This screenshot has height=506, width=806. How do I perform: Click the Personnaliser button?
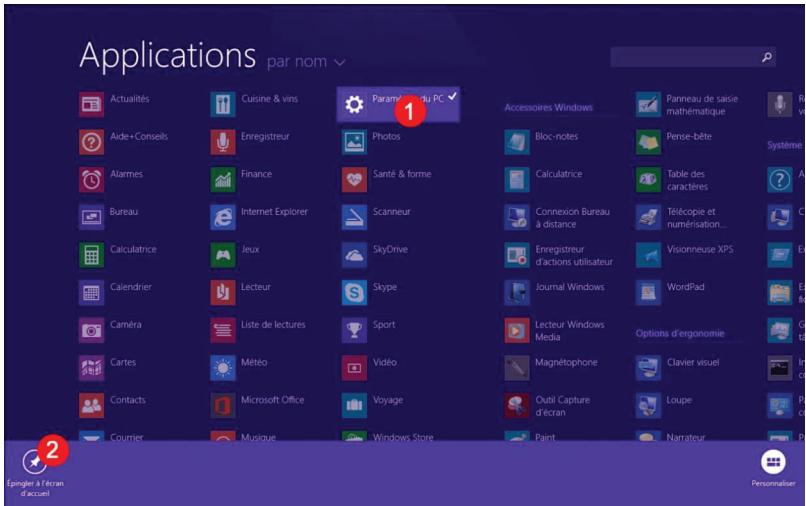pos(772,462)
